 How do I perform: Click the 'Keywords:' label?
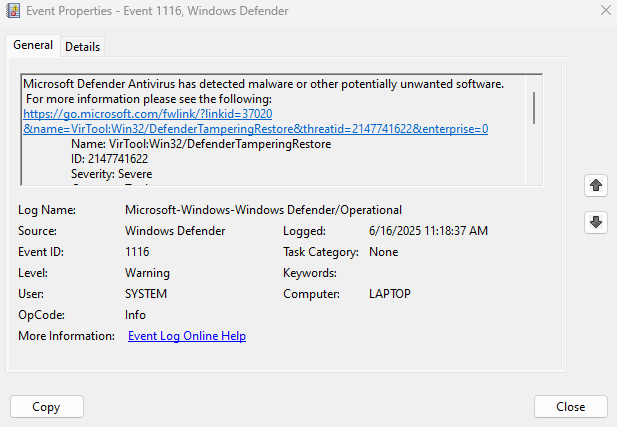pyautogui.click(x=310, y=273)
